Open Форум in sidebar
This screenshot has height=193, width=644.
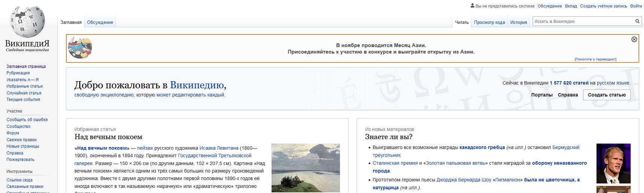13,133
